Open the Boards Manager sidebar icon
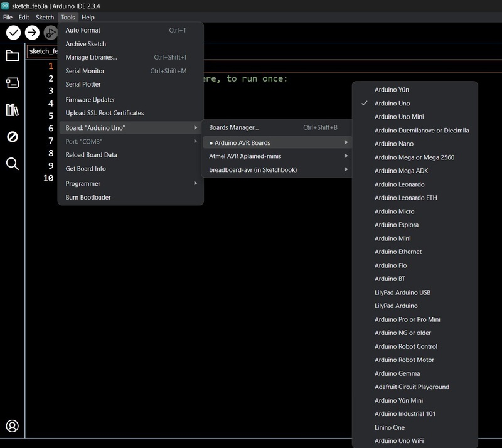502x448 pixels. (x=13, y=83)
